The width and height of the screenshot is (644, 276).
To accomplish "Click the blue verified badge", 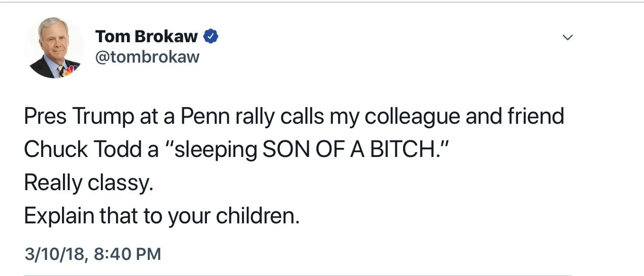I will 211,36.
